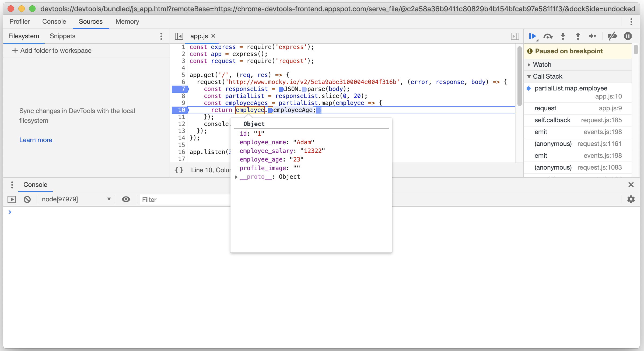Pretty-print the app.js source

tap(179, 170)
